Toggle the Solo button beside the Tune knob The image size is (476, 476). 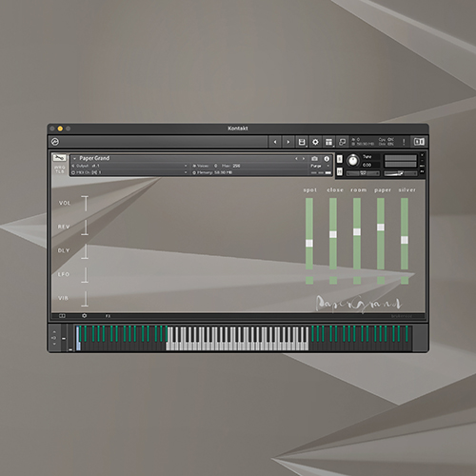coord(339,159)
